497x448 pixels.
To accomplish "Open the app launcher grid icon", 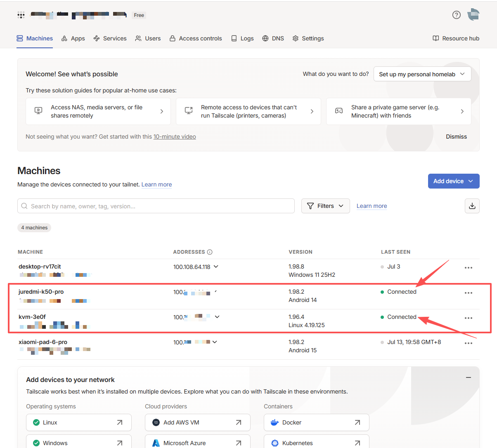I will point(21,15).
